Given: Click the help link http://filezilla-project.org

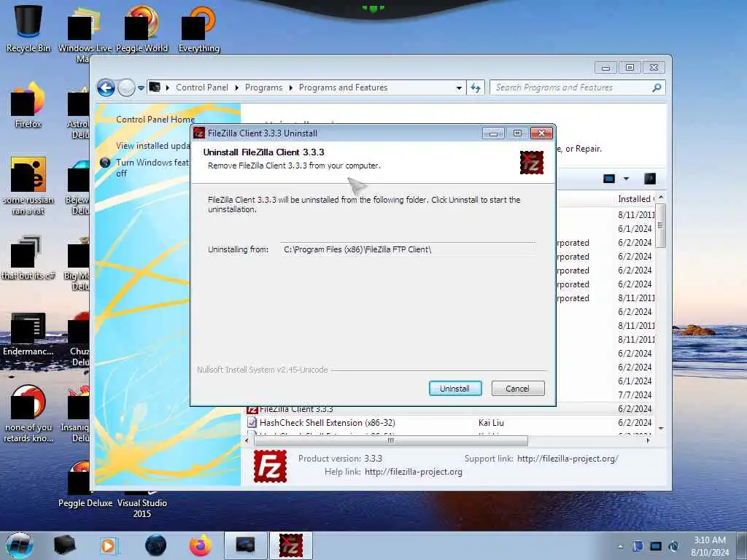Looking at the screenshot, I should (x=414, y=472).
